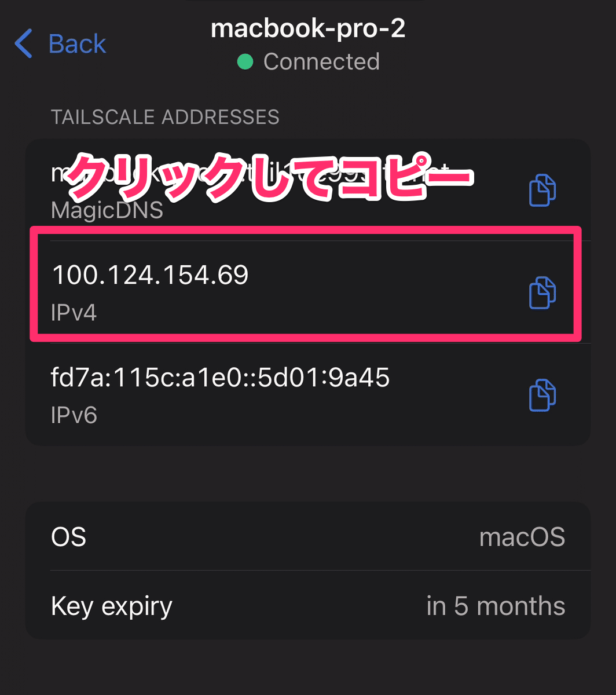The image size is (616, 695).
Task: Click the copy icon beside the IPv6 address
Action: 542,395
